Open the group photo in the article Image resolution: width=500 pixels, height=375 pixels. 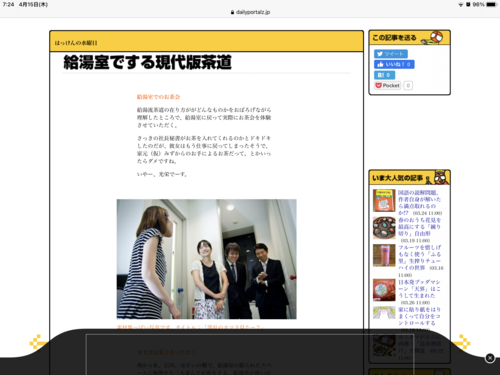coord(206,259)
